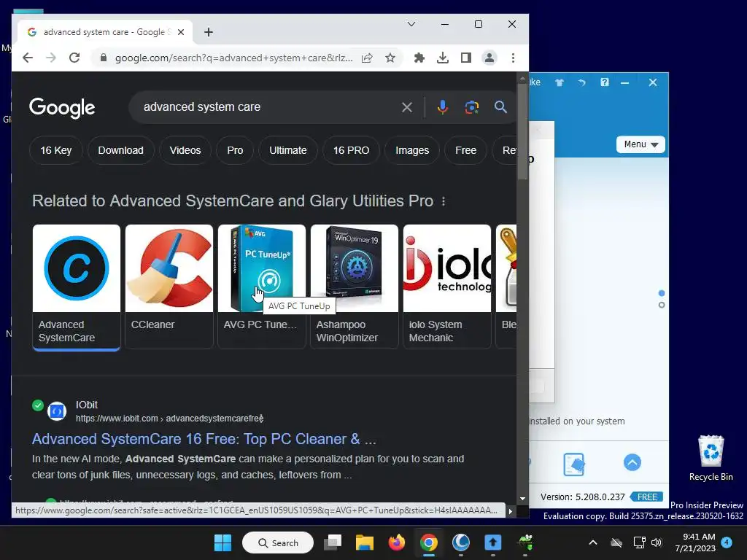Open the Advanced SystemCare card
The height and width of the screenshot is (560, 747).
pos(76,287)
